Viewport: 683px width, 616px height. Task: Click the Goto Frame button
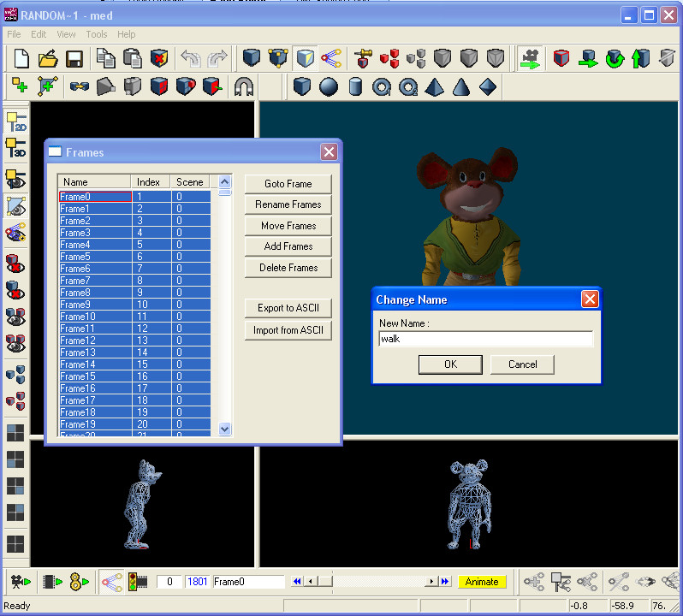pyautogui.click(x=288, y=184)
